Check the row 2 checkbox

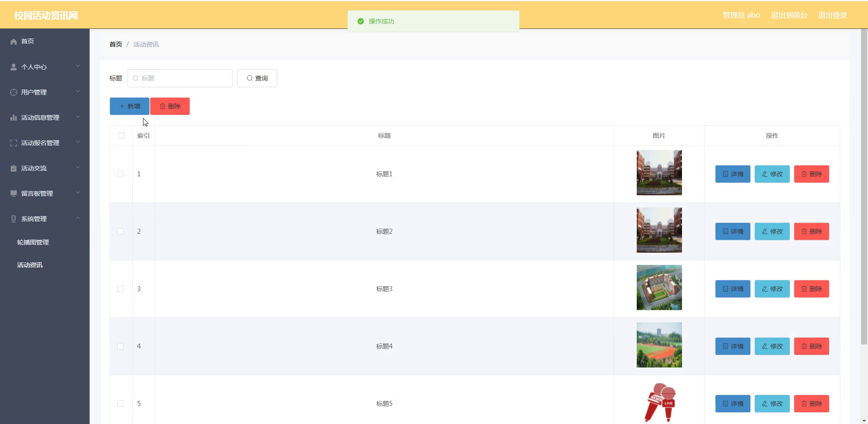click(x=120, y=231)
